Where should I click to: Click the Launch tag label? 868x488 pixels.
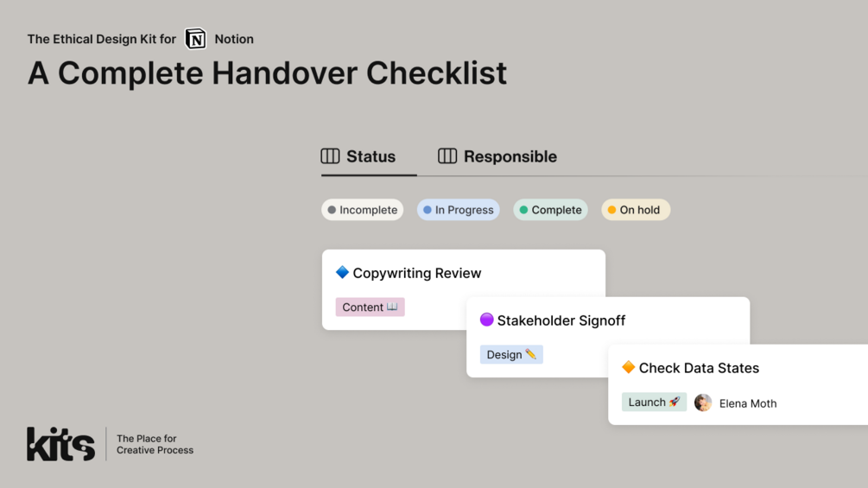click(654, 402)
